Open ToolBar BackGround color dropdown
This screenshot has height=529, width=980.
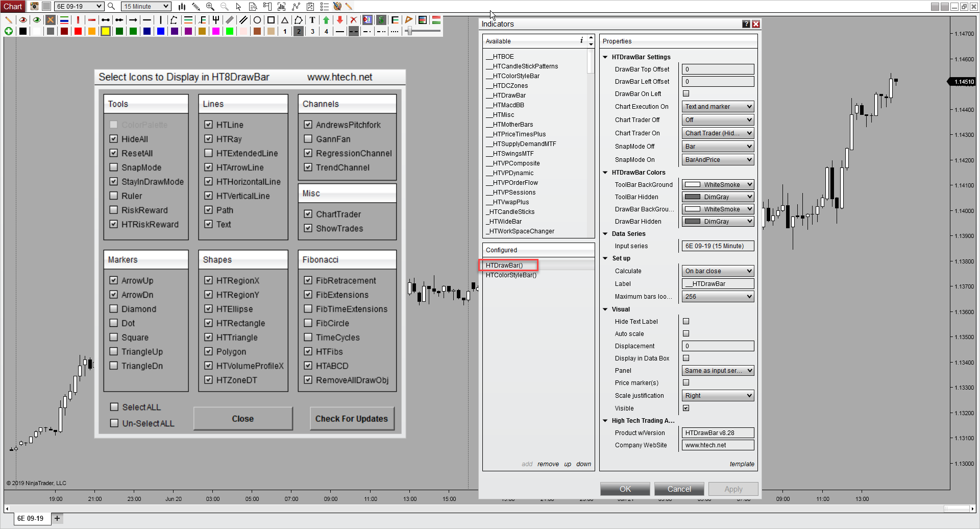pos(718,185)
